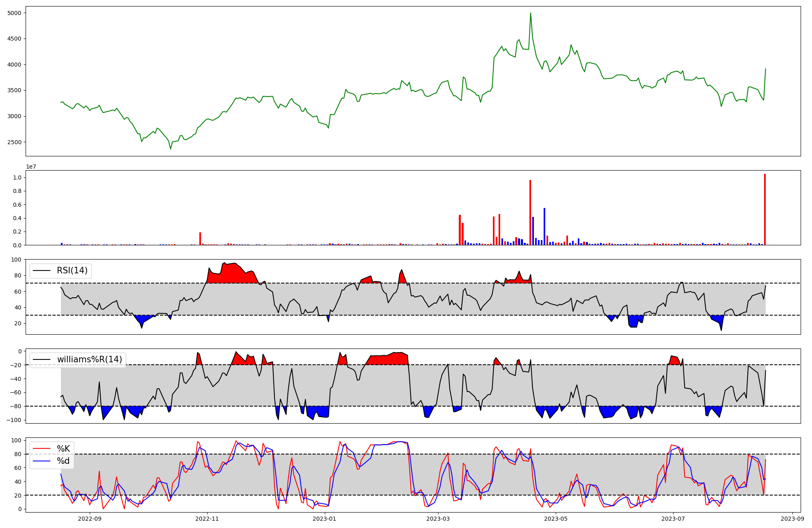Click the 1.0 tick on volume axis
Screen dimensions: 812x528
coord(17,178)
